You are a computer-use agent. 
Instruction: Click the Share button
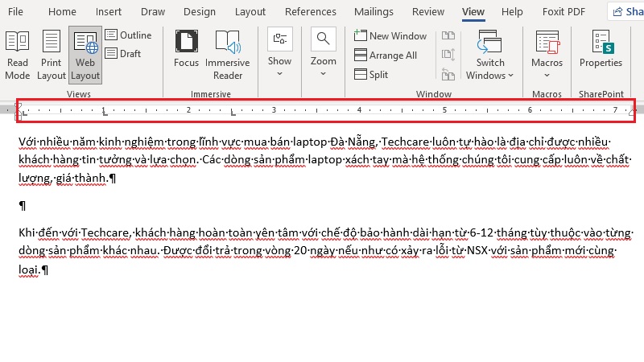(628, 11)
